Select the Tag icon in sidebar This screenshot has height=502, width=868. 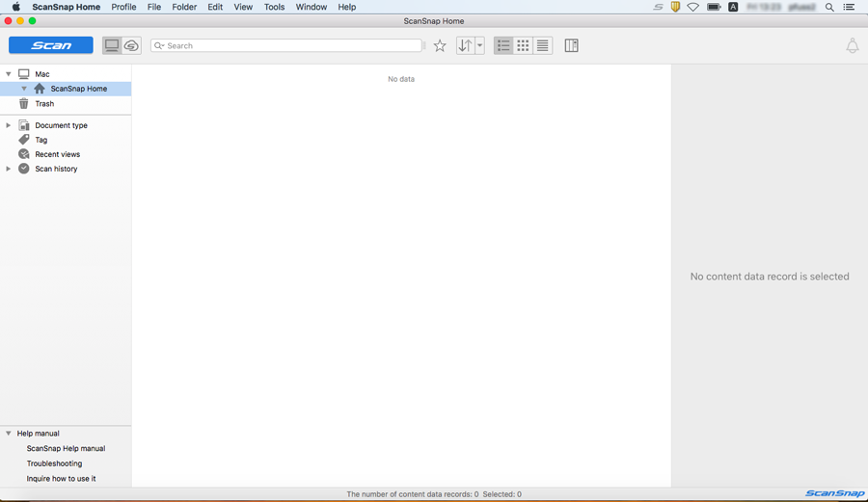[x=24, y=140]
